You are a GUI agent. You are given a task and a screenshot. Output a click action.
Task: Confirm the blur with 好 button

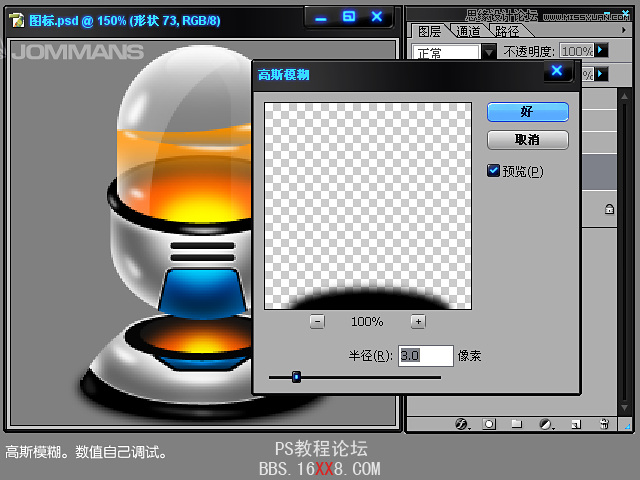tap(527, 112)
